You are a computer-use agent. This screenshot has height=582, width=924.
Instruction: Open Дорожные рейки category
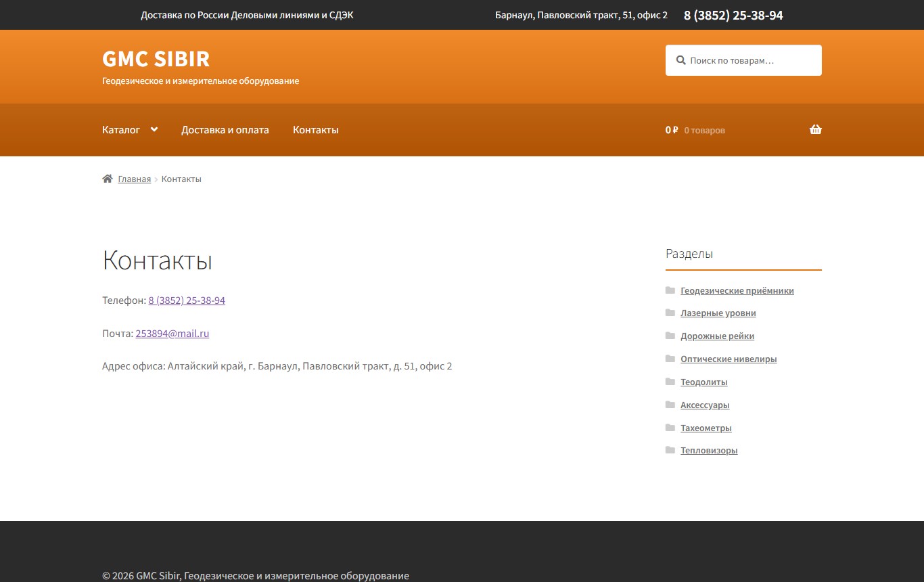click(x=718, y=336)
